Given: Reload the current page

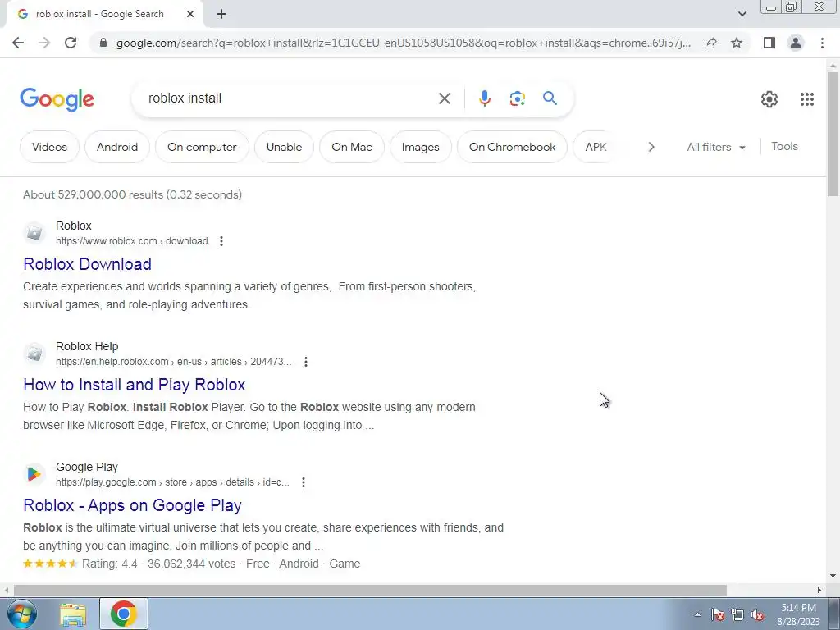Looking at the screenshot, I should click(71, 43).
